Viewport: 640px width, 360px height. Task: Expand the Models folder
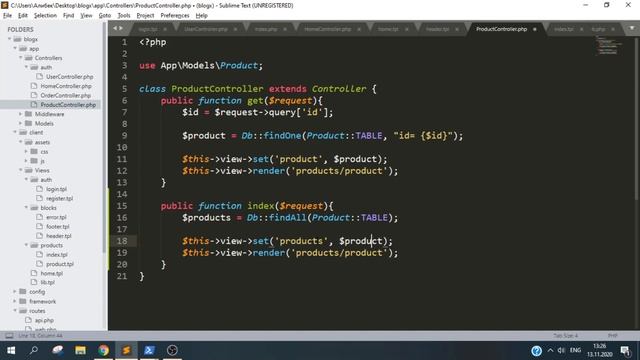click(x=21, y=123)
